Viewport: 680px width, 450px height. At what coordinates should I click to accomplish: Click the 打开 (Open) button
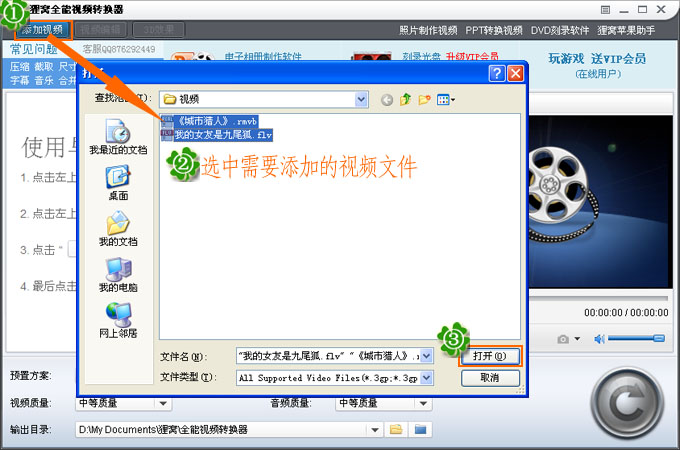coord(489,356)
